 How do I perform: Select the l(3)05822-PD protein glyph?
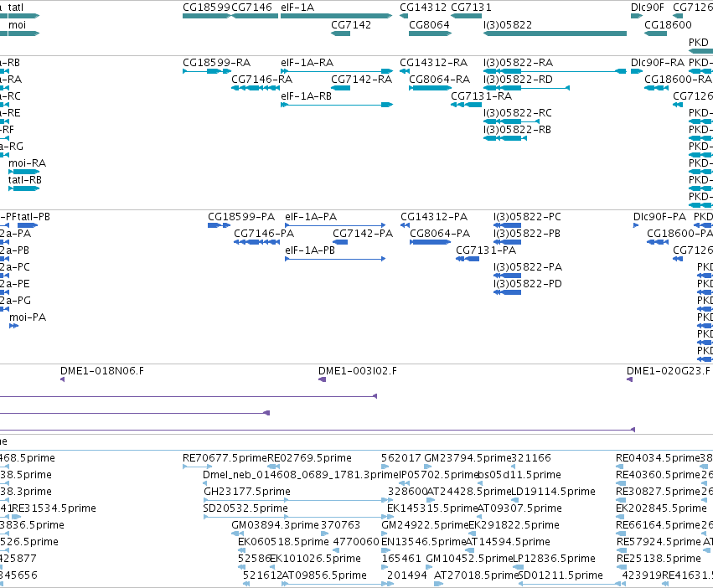pyautogui.click(x=508, y=292)
